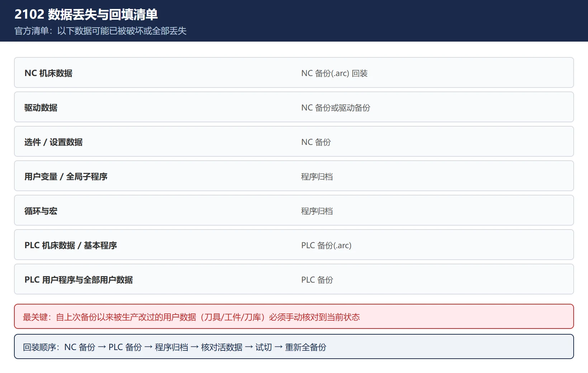The height and width of the screenshot is (373, 588).
Task: Select "PLC 备份" in PLC 用户程序 row
Action: pos(317,280)
